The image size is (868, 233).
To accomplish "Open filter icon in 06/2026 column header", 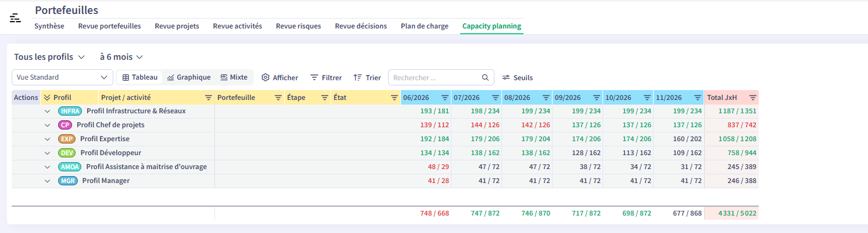I will [x=445, y=98].
